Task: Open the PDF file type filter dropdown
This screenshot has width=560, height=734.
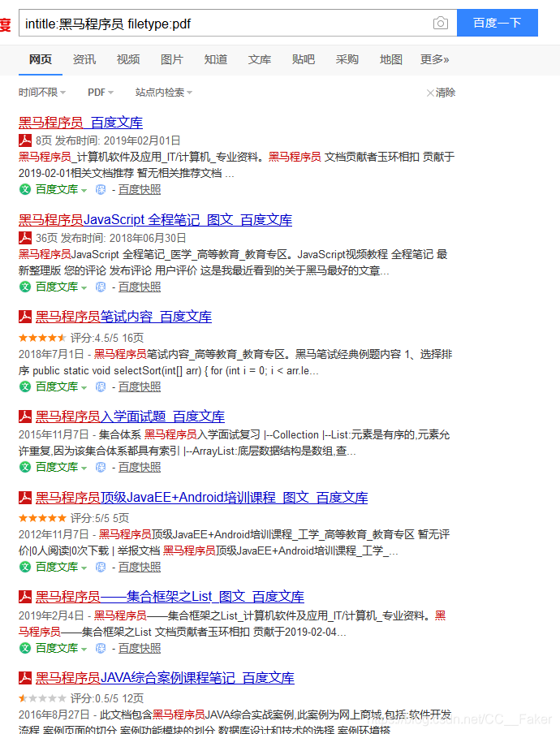Action: [x=101, y=93]
